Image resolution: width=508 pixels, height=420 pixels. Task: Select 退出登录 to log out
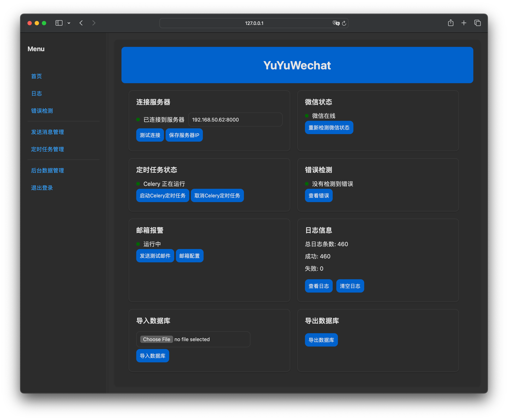coord(42,188)
